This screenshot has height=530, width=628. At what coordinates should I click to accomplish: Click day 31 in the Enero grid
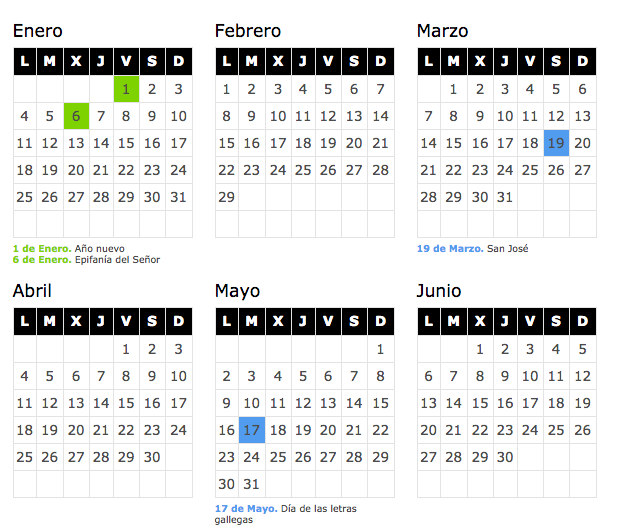point(179,197)
